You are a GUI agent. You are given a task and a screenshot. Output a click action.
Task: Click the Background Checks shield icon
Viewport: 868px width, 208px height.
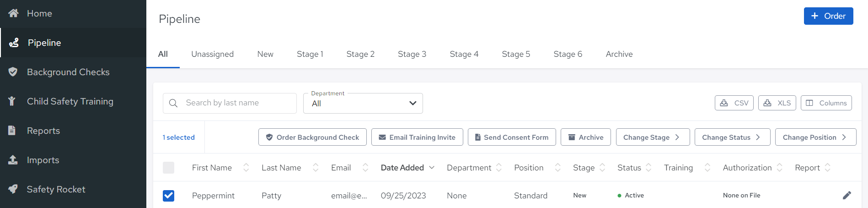(13, 72)
